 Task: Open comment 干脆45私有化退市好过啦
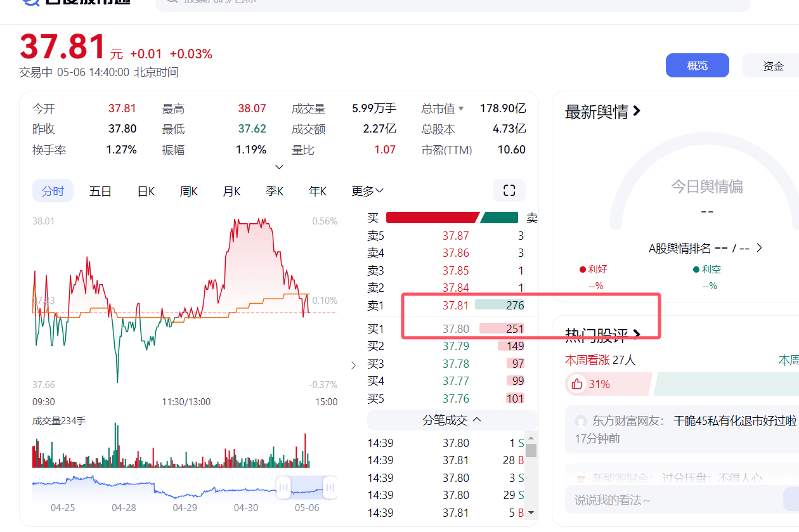(x=735, y=420)
